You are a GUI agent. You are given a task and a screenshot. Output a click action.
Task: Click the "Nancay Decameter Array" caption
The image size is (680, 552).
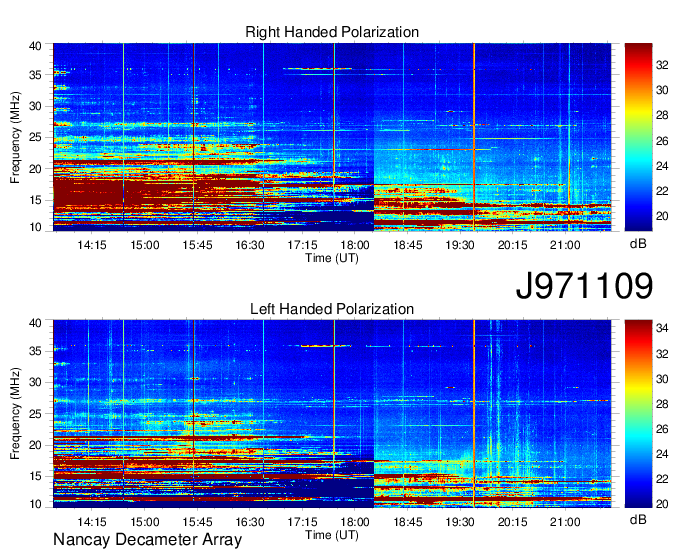click(x=147, y=539)
